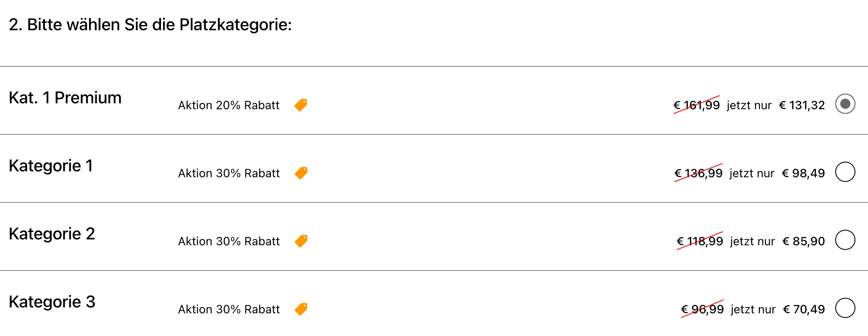Screen dimensions: 868x336
Task: Select the Kat. 1 Premium radio button
Action: pyautogui.click(x=845, y=104)
